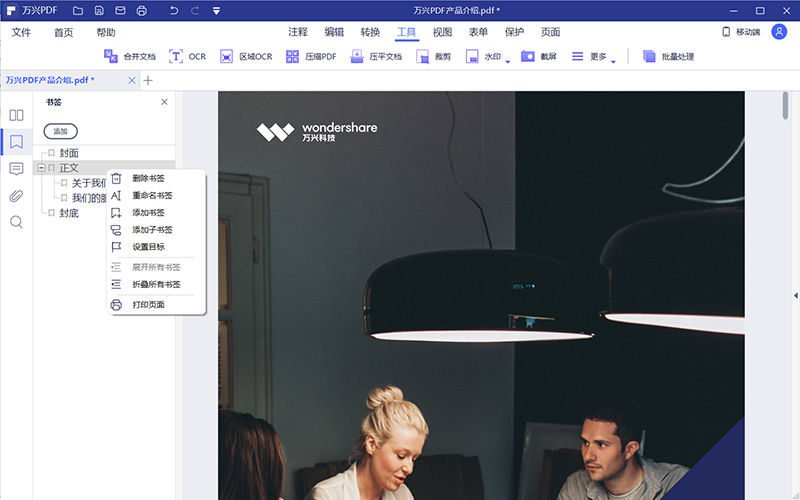Open the search magnifier sidebar icon
Image resolution: width=800 pixels, height=500 pixels.
pyautogui.click(x=16, y=222)
